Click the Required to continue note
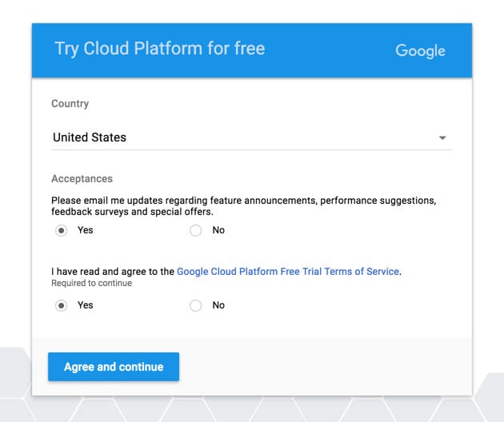Image resolution: width=504 pixels, height=422 pixels. (x=92, y=283)
